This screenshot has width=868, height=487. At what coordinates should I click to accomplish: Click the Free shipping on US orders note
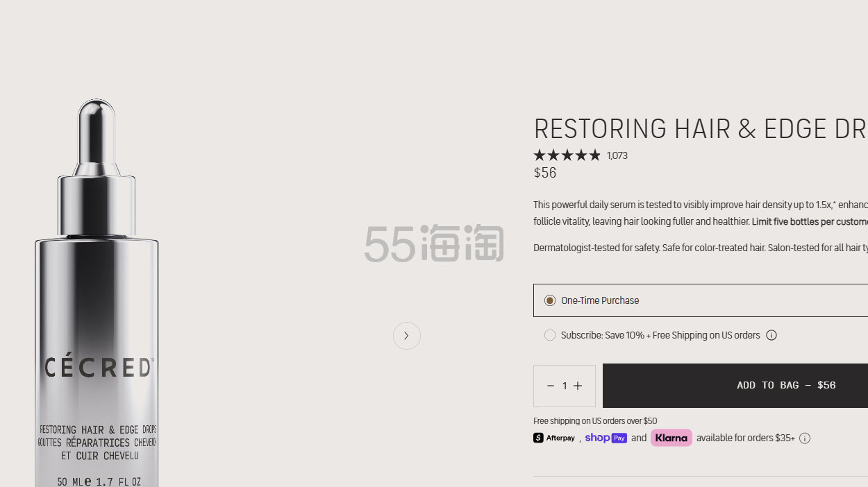point(595,421)
